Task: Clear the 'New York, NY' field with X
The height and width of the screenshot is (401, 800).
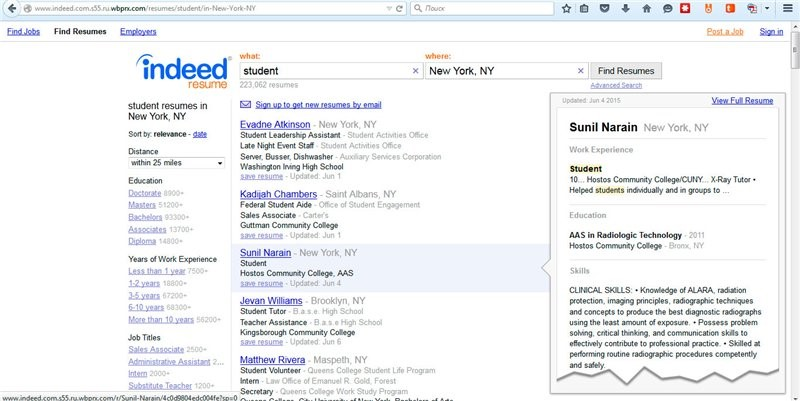Action: pos(580,71)
